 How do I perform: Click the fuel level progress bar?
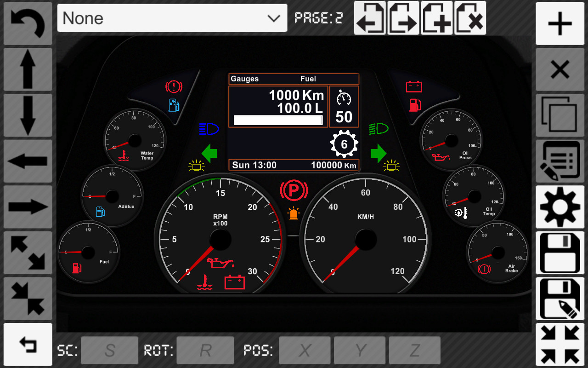click(278, 120)
